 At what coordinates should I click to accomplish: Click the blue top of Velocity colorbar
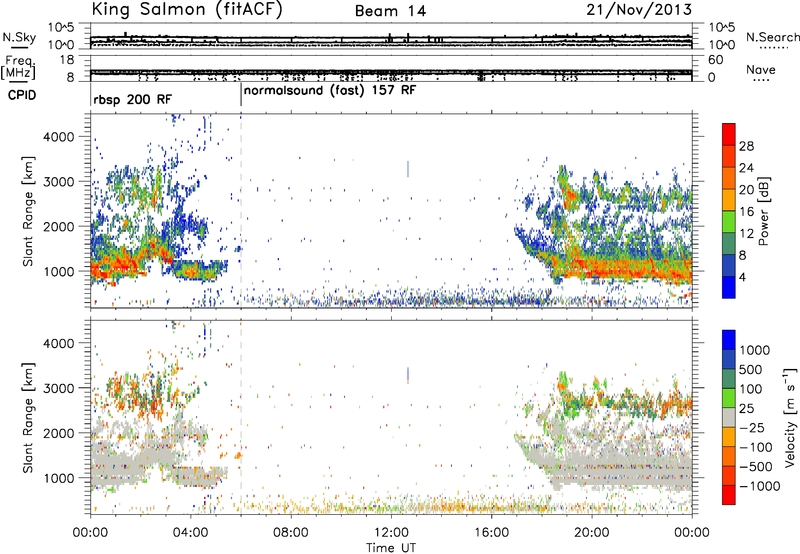[729, 340]
